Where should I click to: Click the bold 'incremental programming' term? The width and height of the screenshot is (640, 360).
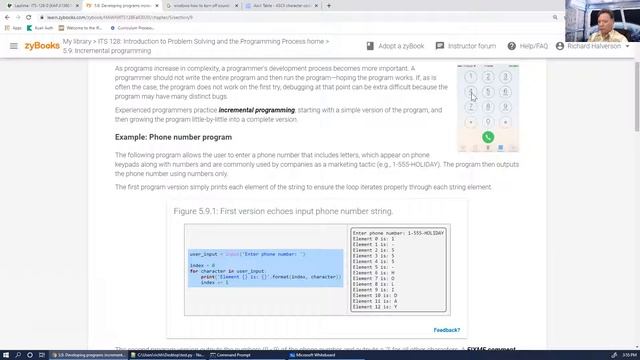click(257, 110)
